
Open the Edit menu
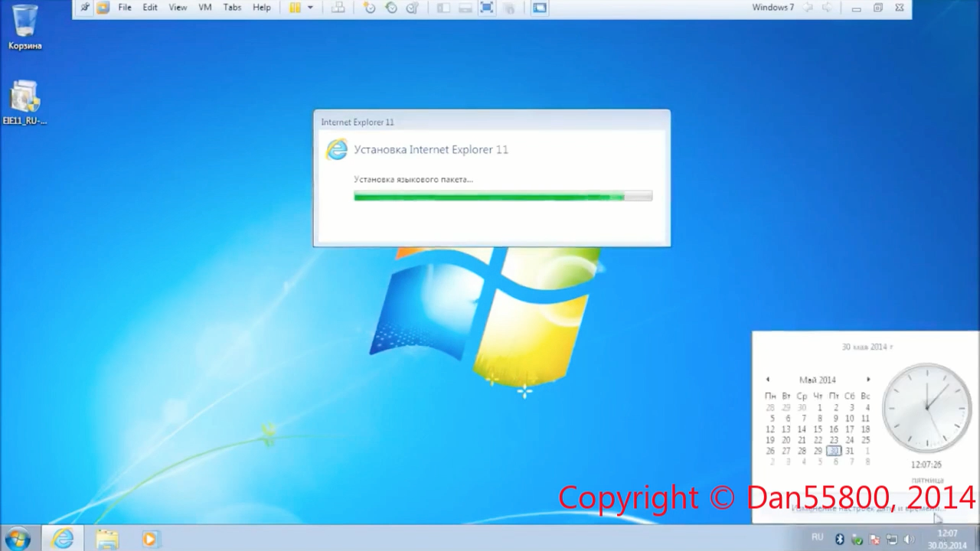pyautogui.click(x=150, y=8)
